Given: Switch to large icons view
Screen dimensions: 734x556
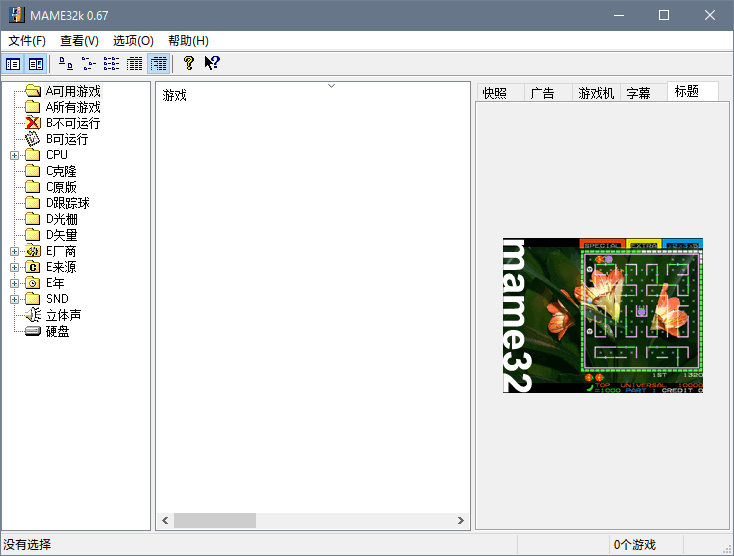Looking at the screenshot, I should click(66, 64).
